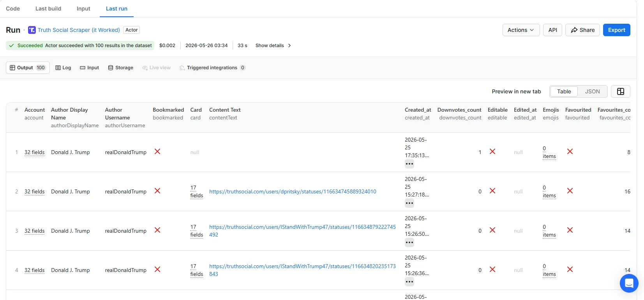
Task: Open the chat support bubble
Action: (629, 283)
